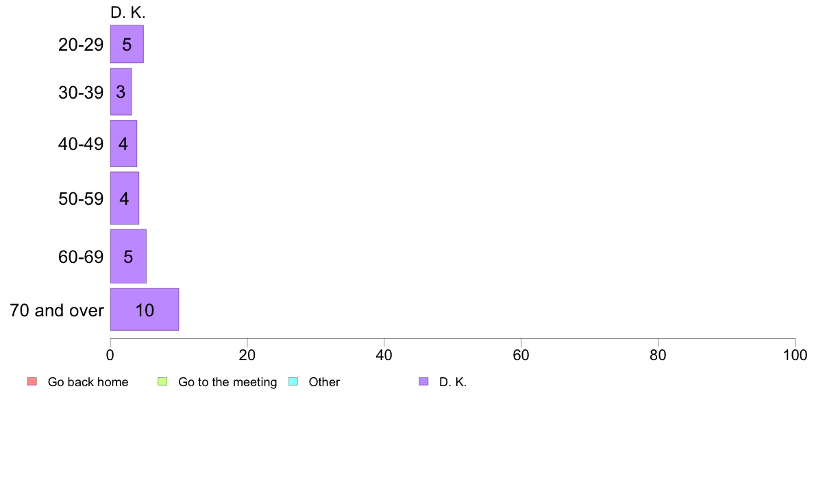Viewport: 814px width, 504px height.
Task: Click the 40 tick label on the x-axis
Action: tap(384, 355)
